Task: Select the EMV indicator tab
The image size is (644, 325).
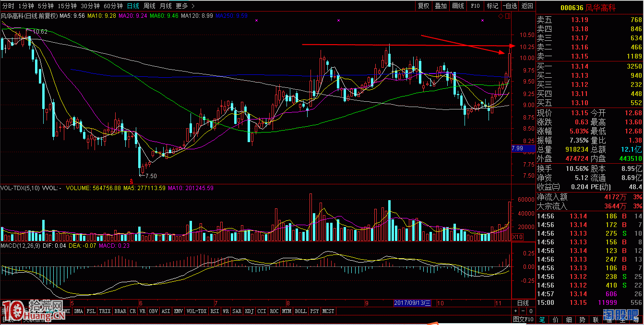Action: (x=179, y=311)
